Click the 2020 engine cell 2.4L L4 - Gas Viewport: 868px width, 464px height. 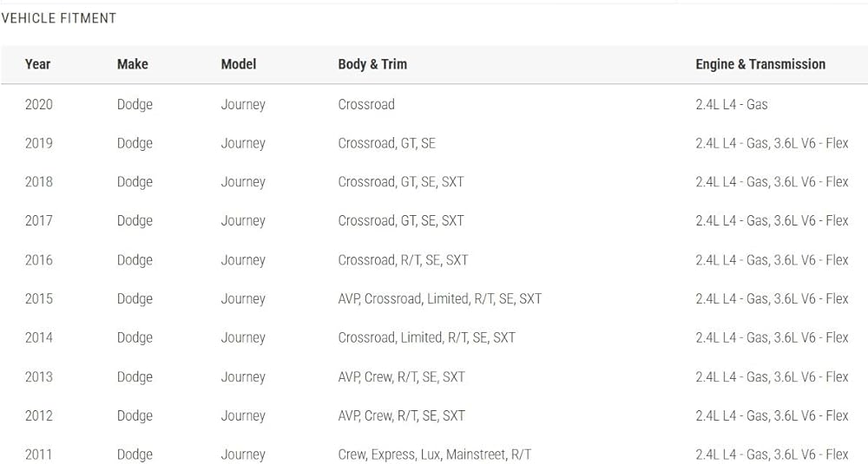click(732, 104)
